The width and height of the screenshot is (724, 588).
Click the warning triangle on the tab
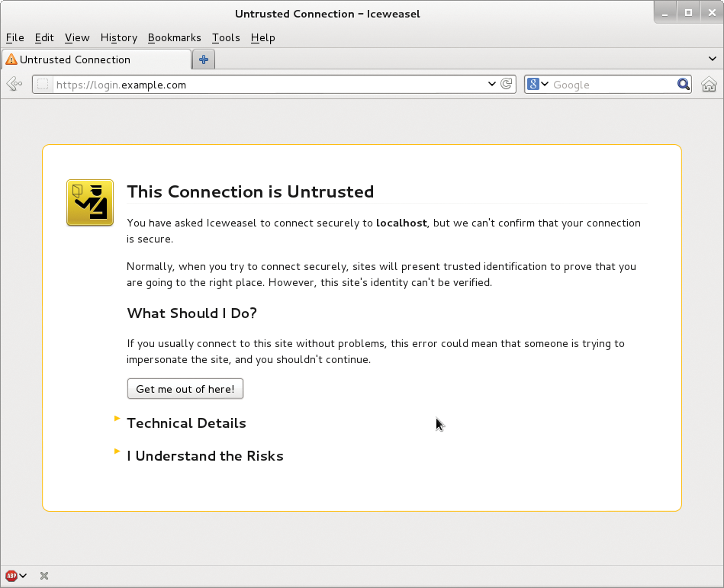(x=10, y=59)
